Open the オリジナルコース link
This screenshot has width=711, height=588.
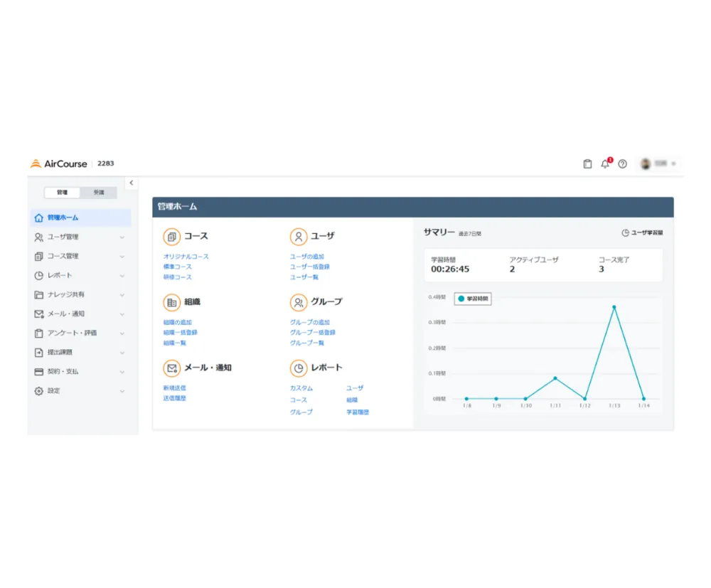tap(186, 257)
